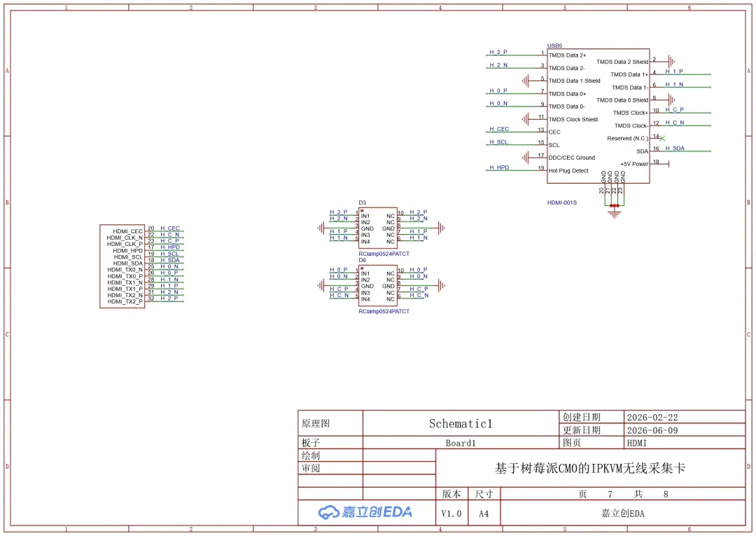The width and height of the screenshot is (756, 536).
Task: Select the D6 RClamp0524PATCT component
Action: [x=377, y=285]
